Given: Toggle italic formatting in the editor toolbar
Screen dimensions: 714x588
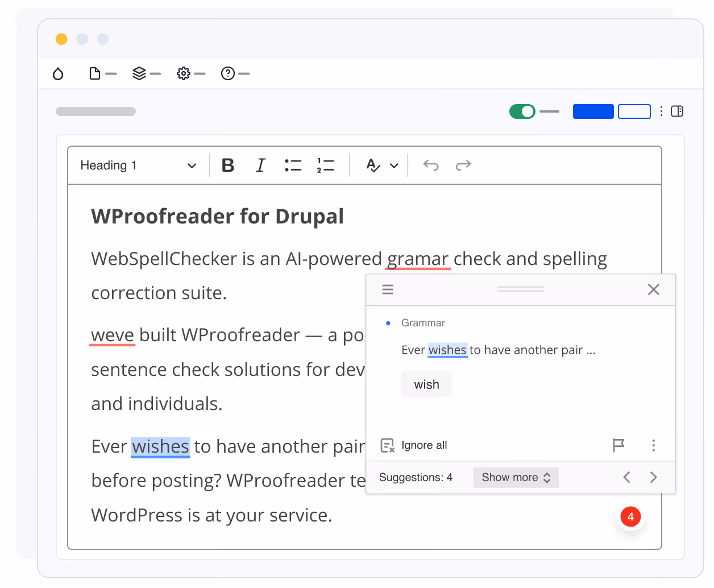Looking at the screenshot, I should 260,165.
